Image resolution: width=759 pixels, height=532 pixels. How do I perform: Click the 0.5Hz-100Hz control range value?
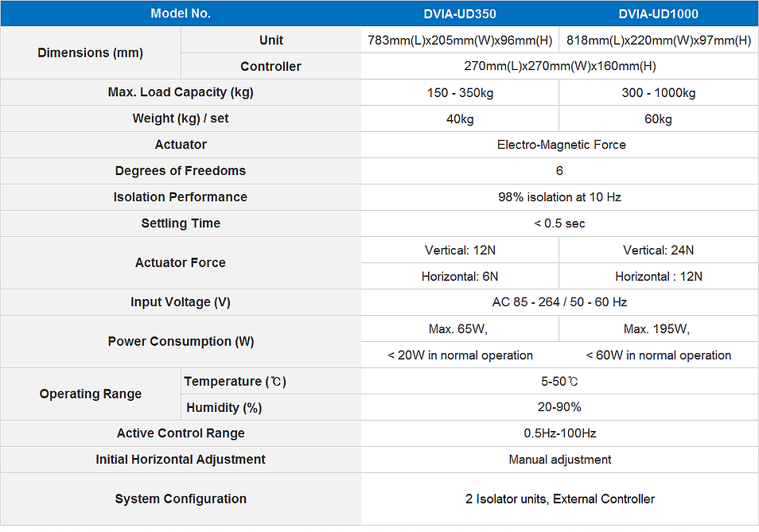coord(559,433)
